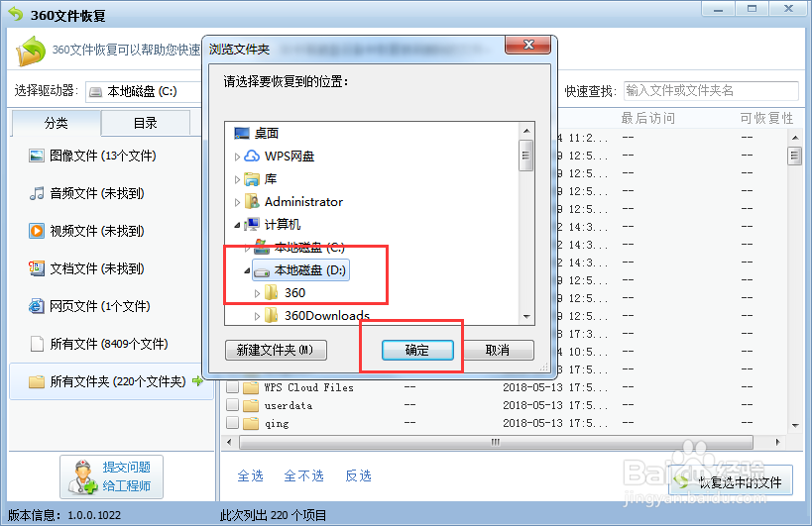
Task: Select the web page files category
Action: pos(89,306)
